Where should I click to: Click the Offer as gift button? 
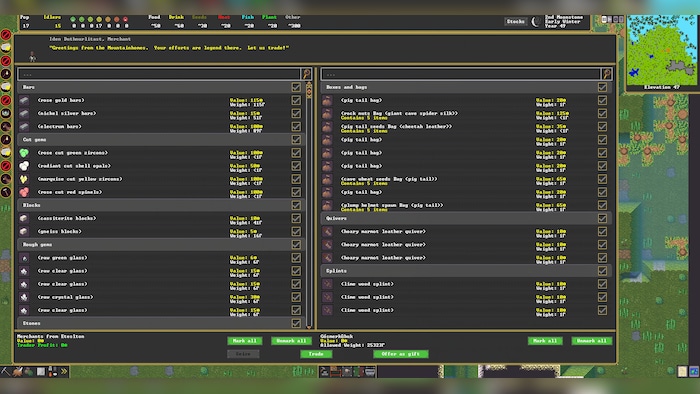400,354
